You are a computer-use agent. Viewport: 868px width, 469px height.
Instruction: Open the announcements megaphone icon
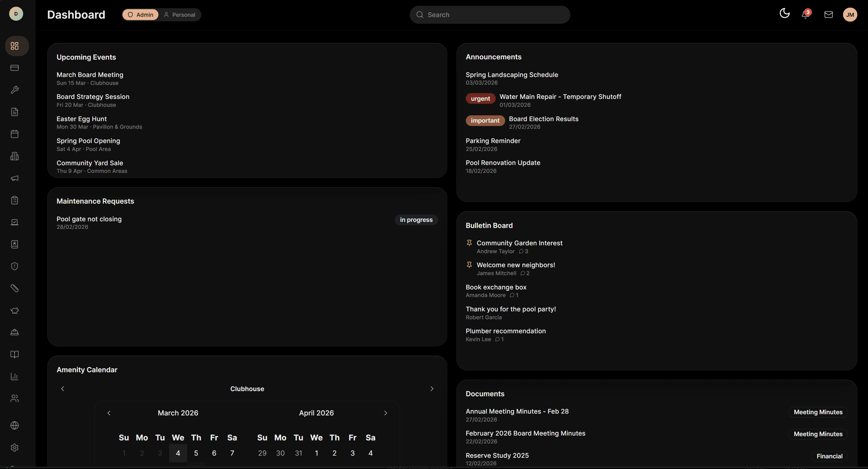click(x=15, y=178)
